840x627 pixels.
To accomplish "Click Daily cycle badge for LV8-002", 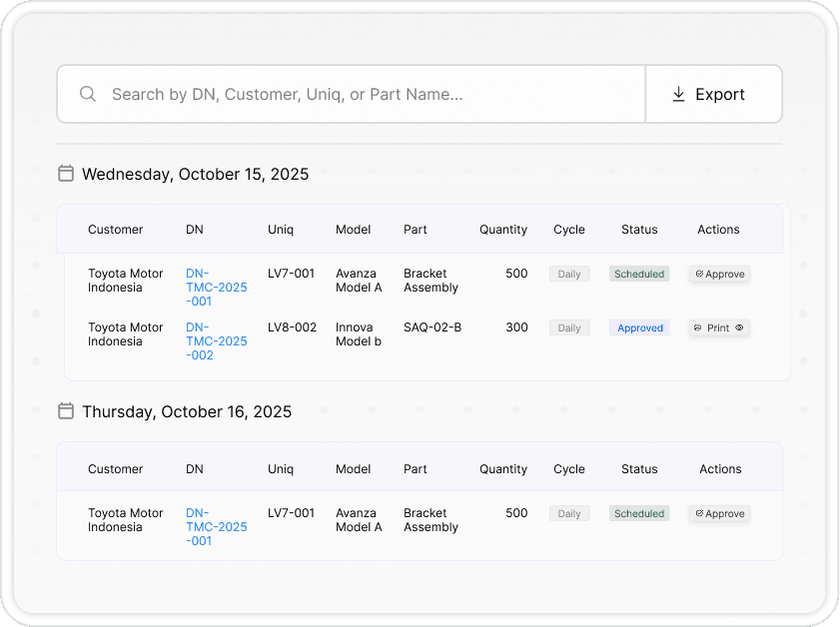I will [x=569, y=327].
